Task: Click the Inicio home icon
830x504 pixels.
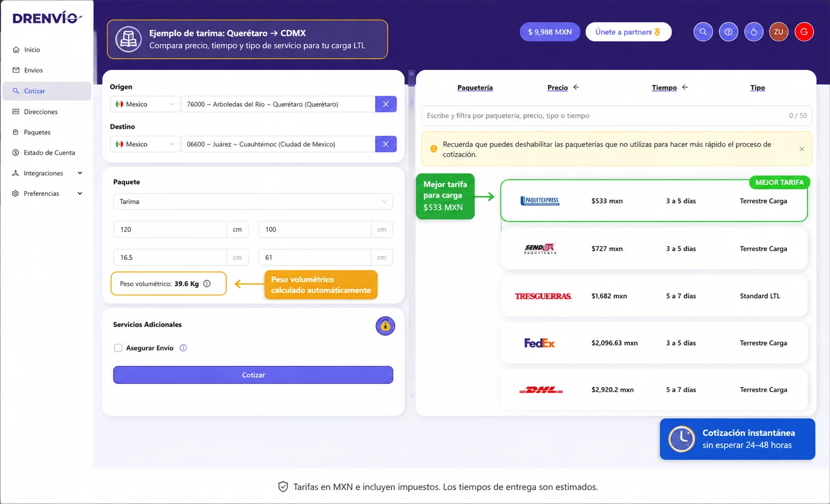Action: (16, 50)
